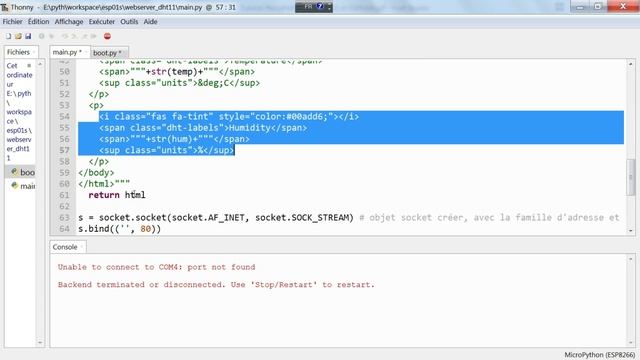Click the Python icon beside boot file
640x360 pixels.
click(15, 172)
